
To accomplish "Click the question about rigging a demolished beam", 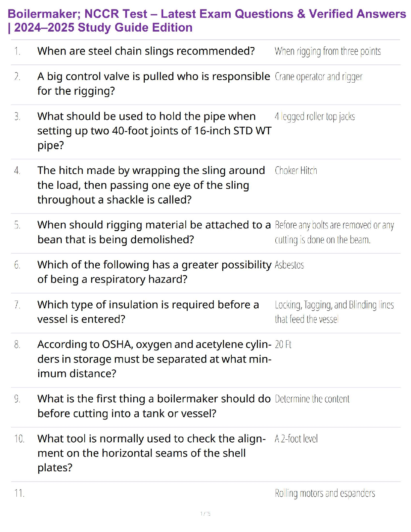I will click(154, 232).
